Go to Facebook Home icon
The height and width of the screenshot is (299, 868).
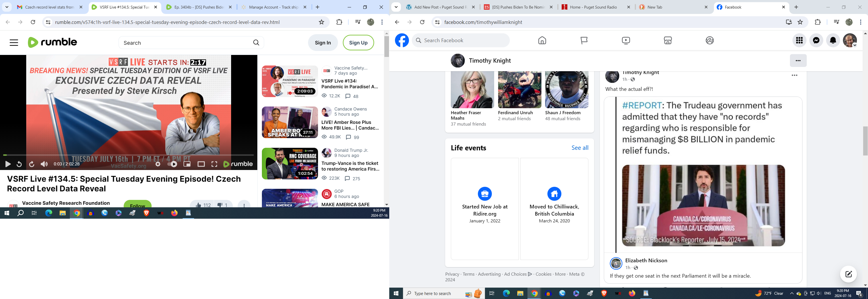pos(542,40)
